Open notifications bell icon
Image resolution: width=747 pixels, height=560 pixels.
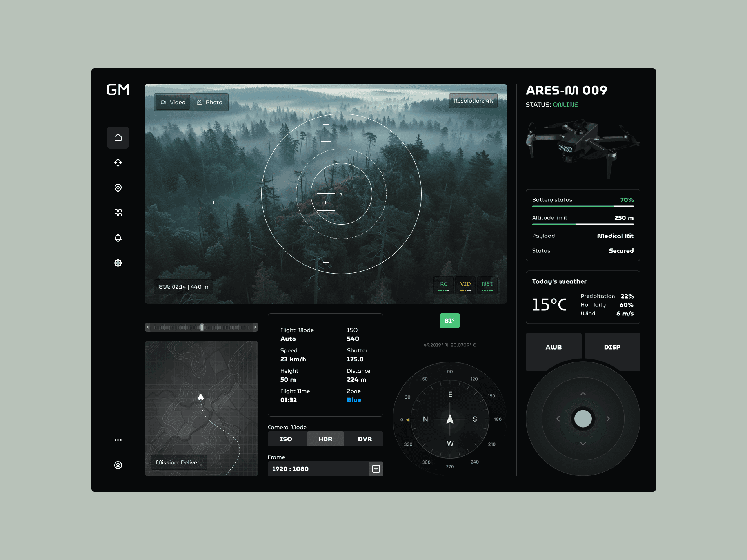coord(118,238)
